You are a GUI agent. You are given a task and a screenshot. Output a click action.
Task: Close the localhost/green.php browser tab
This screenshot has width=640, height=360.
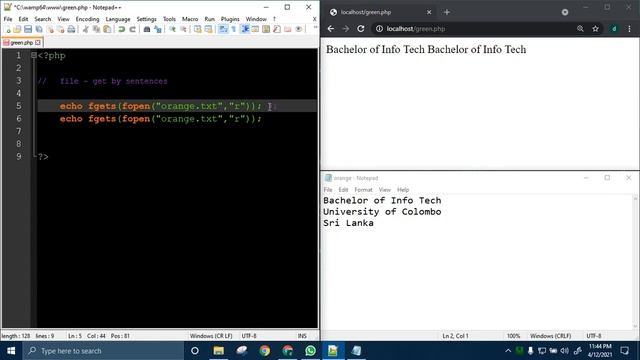[x=429, y=12]
